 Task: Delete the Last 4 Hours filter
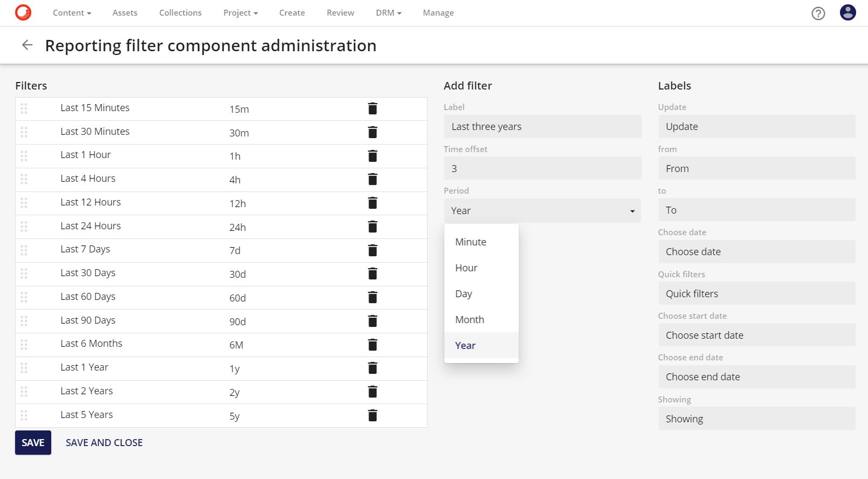[x=373, y=179]
